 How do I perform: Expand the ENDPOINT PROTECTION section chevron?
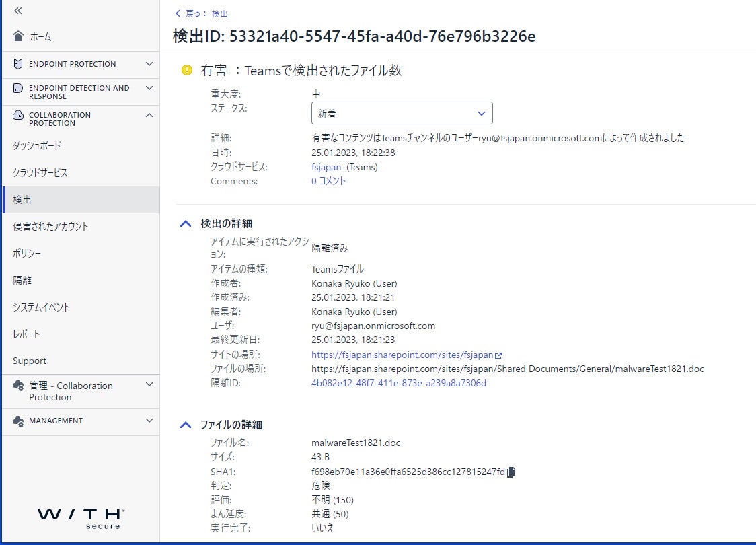[149, 64]
